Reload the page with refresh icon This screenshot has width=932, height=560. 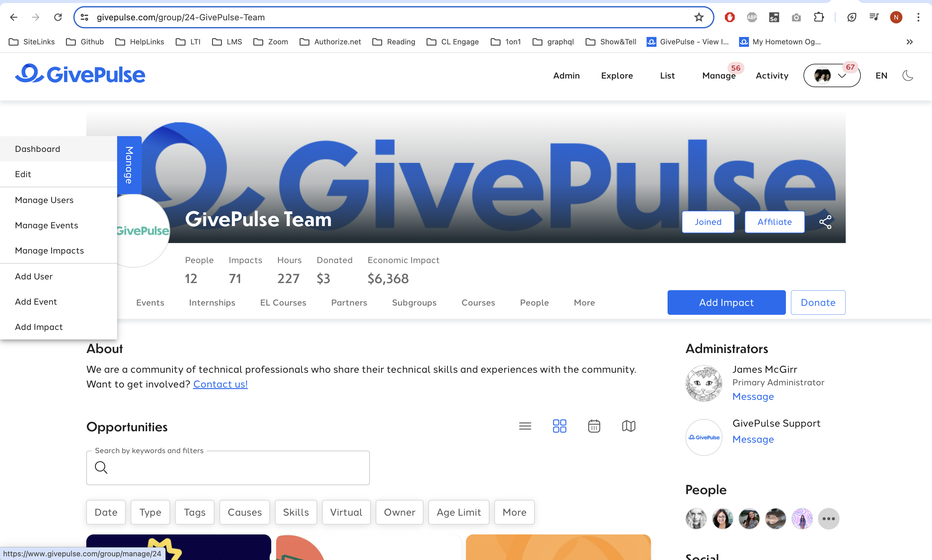(x=58, y=17)
